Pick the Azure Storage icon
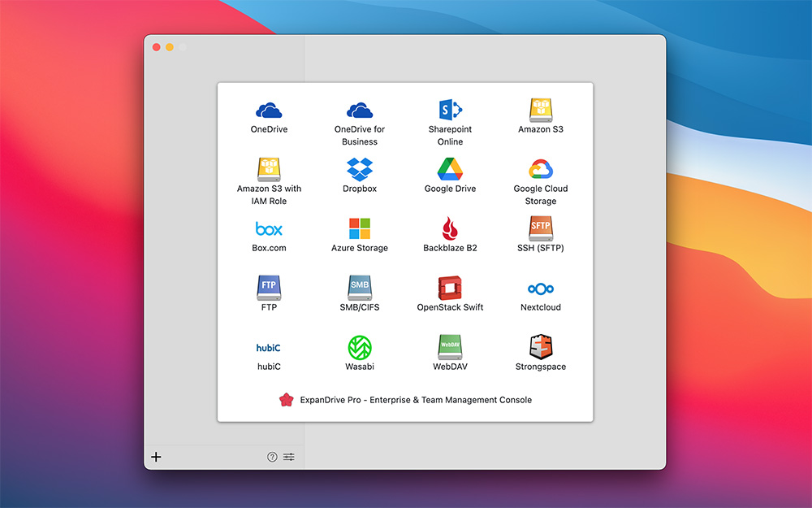Viewport: 812px width, 508px height. click(x=360, y=228)
